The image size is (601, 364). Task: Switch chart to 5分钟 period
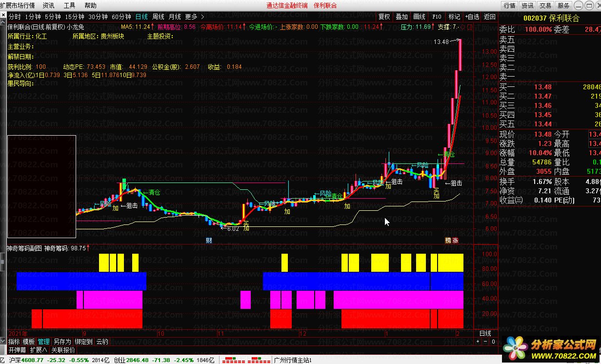[x=53, y=17]
